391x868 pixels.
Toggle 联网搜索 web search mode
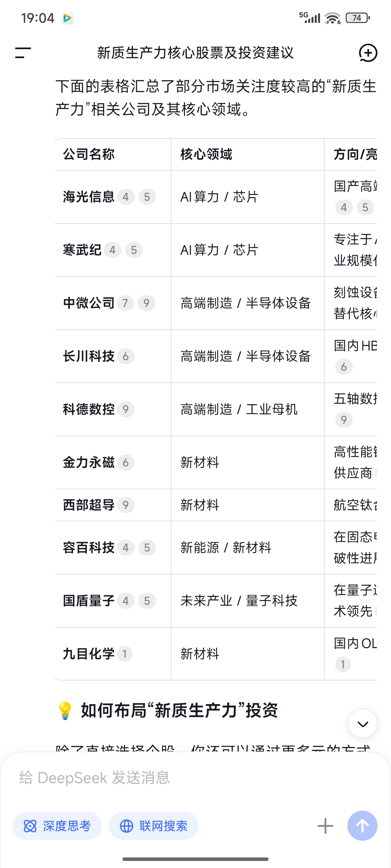pyautogui.click(x=154, y=825)
